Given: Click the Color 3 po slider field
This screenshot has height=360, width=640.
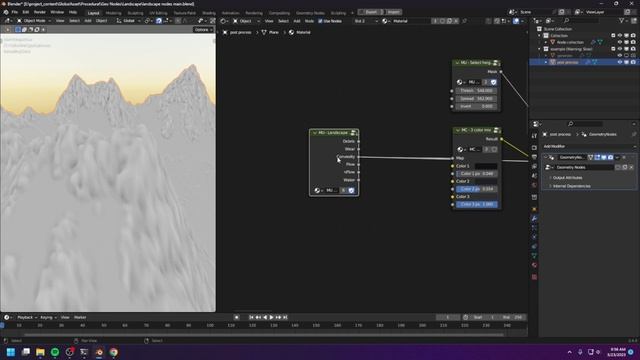Looking at the screenshot, I should coord(477,204).
